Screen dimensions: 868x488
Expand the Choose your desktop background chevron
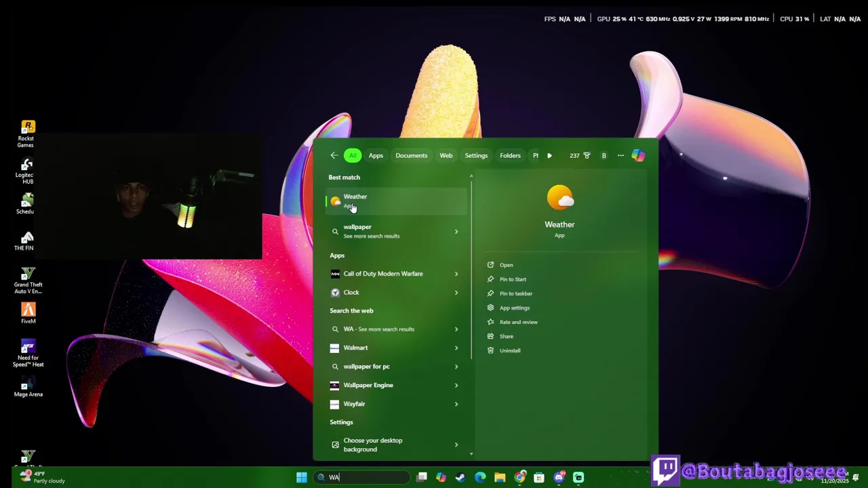pyautogui.click(x=456, y=445)
